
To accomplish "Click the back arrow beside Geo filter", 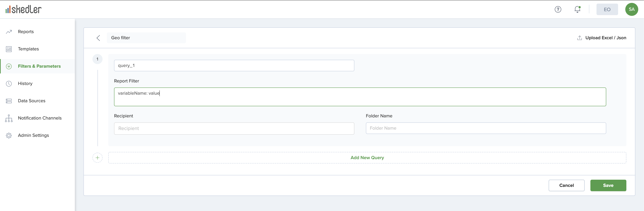I will 98,38.
